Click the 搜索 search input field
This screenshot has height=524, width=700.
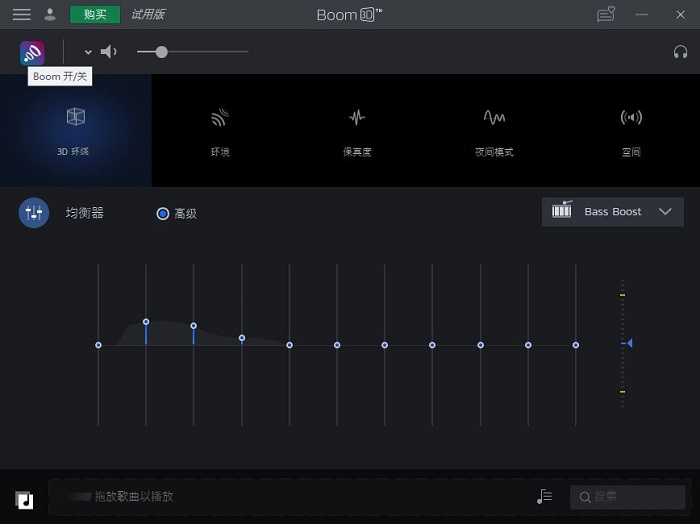tap(628, 497)
